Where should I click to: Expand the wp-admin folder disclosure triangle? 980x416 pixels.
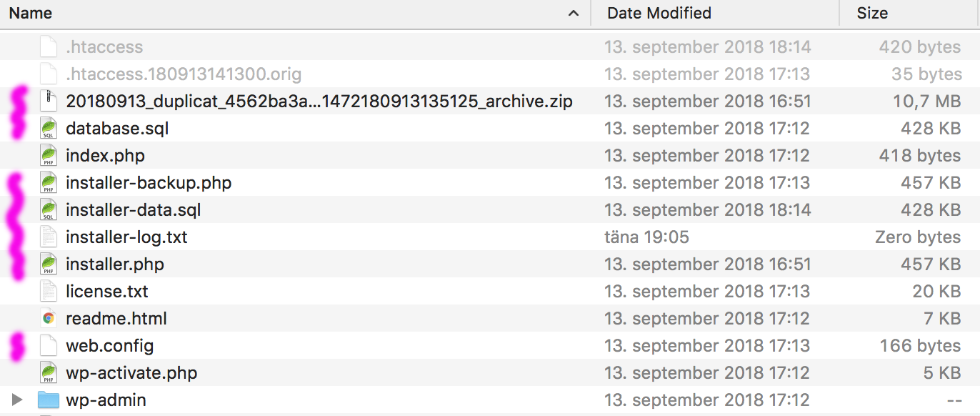[18, 400]
